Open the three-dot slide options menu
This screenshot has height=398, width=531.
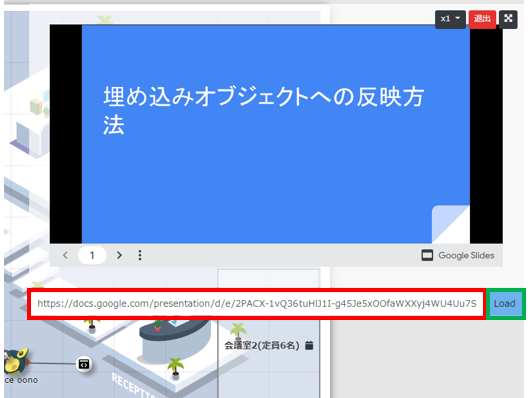pos(140,255)
